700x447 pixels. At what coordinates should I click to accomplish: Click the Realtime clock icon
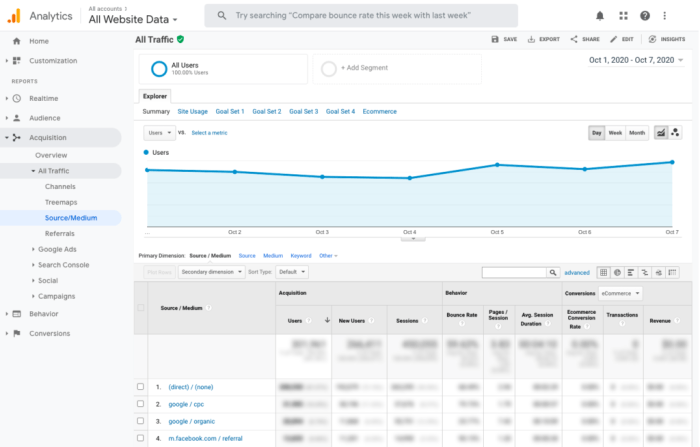(17, 98)
